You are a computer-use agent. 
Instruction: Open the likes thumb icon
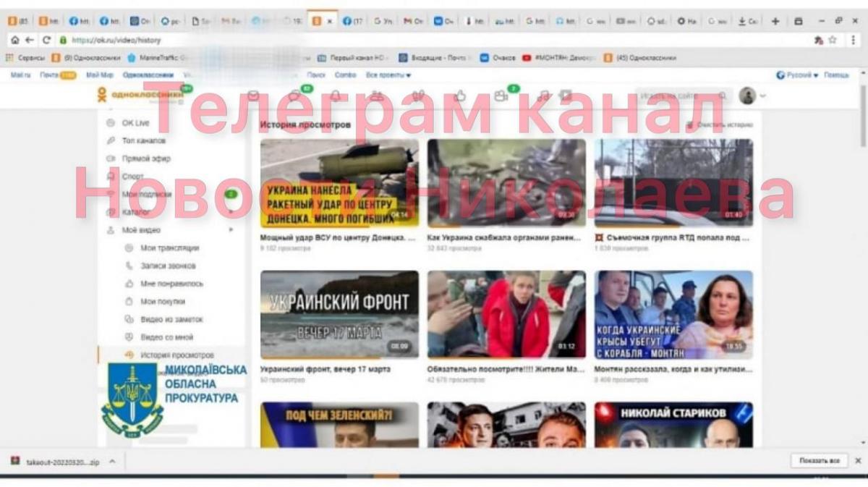point(460,93)
